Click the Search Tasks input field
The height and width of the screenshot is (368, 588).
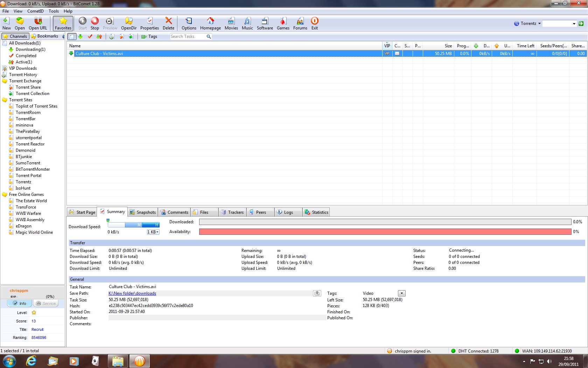coord(188,36)
